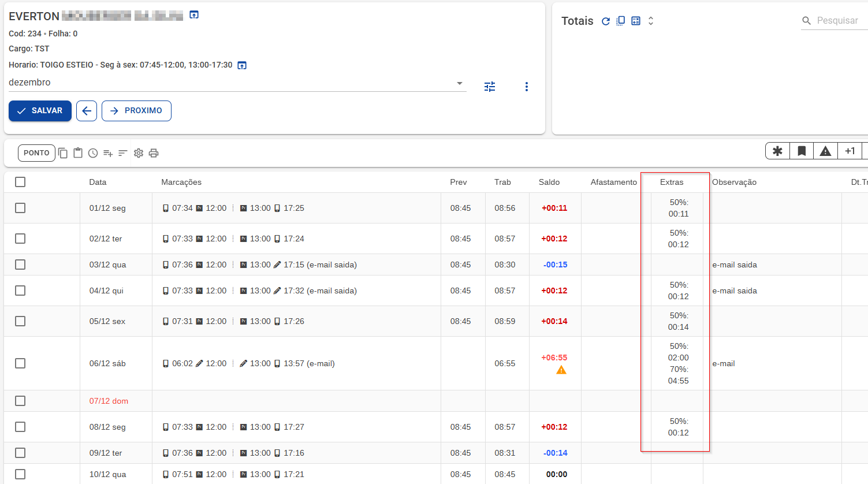Open the dezembro month dropdown
The height and width of the screenshot is (484, 868).
tap(237, 83)
